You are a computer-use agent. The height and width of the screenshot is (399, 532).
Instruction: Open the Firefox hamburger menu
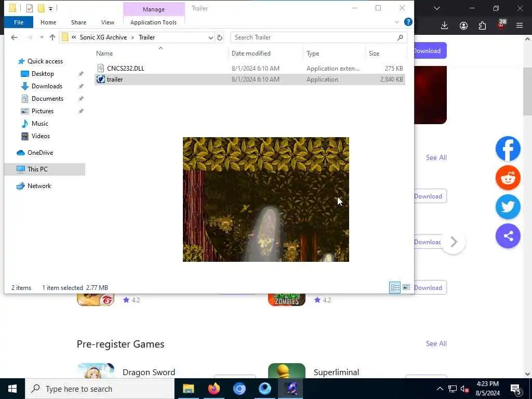pyautogui.click(x=520, y=25)
